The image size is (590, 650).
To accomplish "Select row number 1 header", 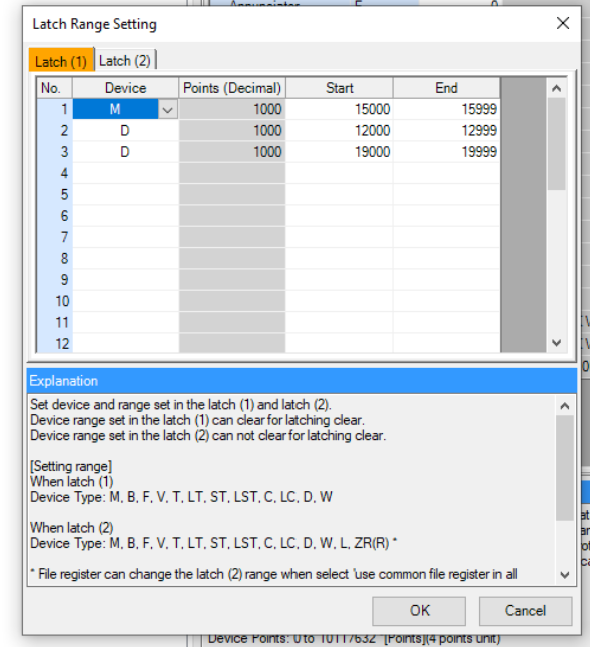I will [x=55, y=109].
